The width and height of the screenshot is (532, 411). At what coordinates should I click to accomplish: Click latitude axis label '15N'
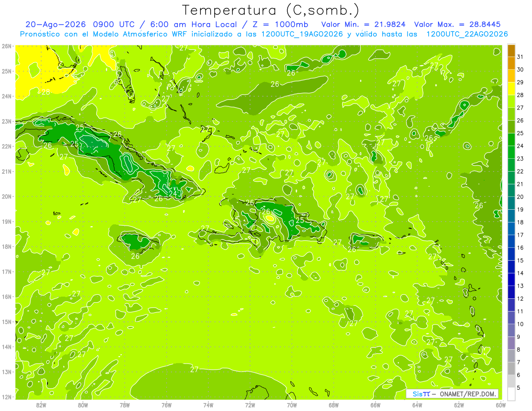point(7,322)
